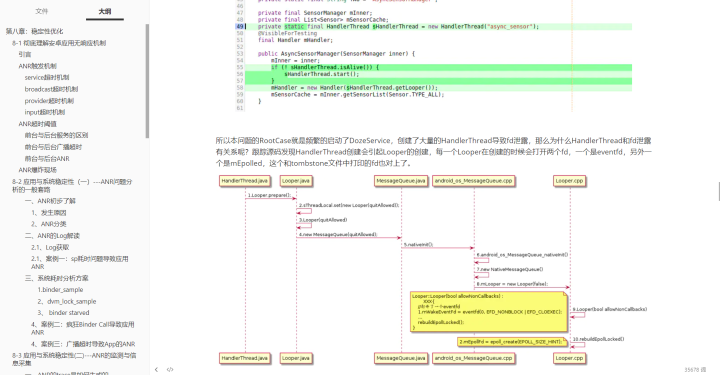Click the code diff screenshot image
The height and width of the screenshot is (375, 720).
pyautogui.click(x=433, y=56)
